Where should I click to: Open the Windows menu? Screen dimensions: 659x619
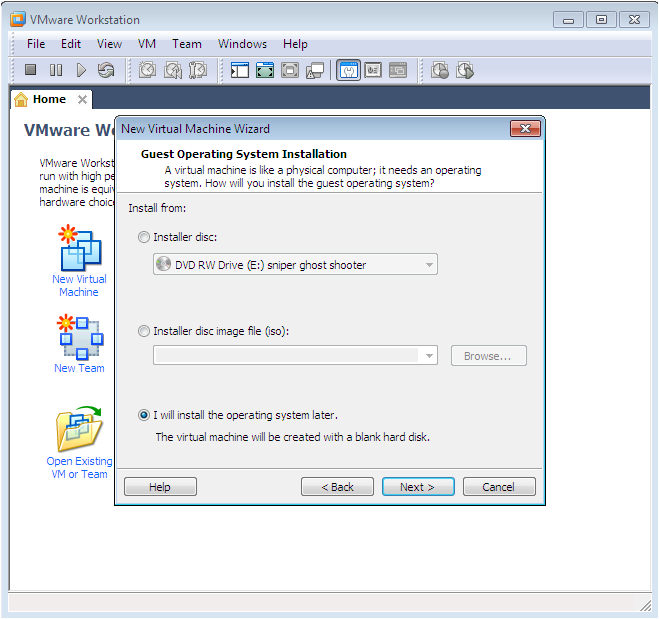pos(242,44)
